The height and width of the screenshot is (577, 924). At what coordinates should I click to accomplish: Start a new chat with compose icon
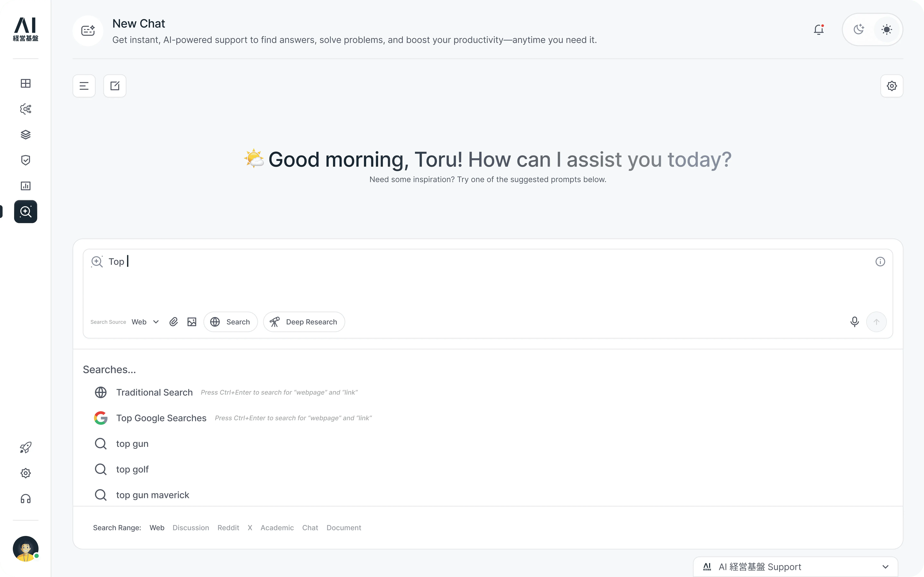coord(115,86)
